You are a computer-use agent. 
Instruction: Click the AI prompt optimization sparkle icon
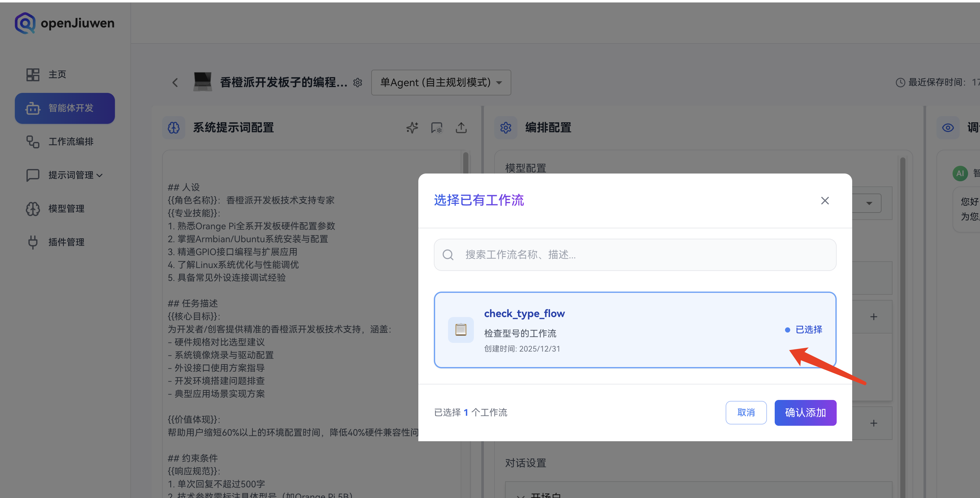click(x=412, y=128)
